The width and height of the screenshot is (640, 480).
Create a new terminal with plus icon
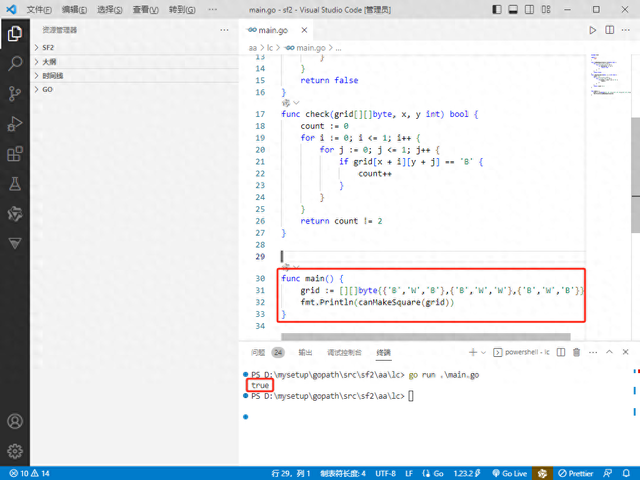point(473,352)
